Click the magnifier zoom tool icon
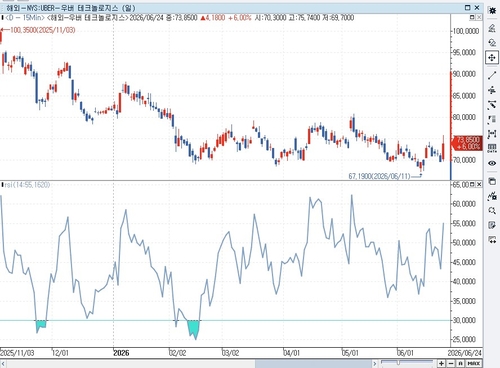Viewport: 500px width, 368px height. 492,211
